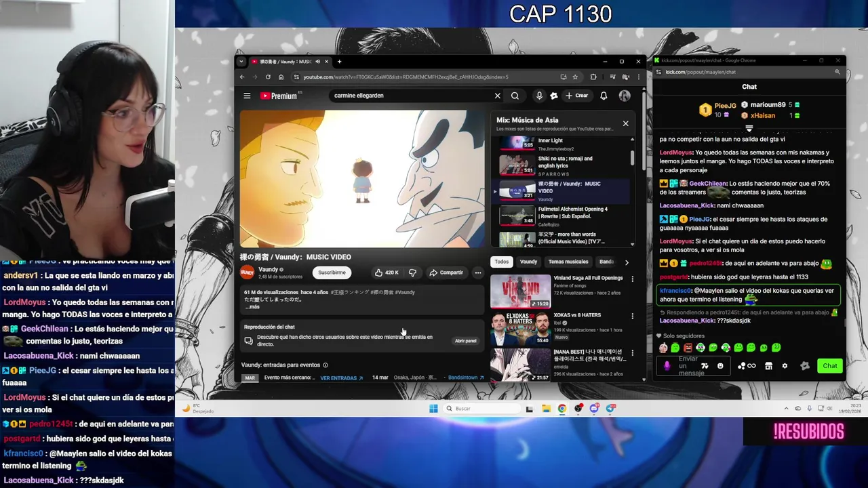Expand the description with ...más
868x488 pixels.
[252, 307]
